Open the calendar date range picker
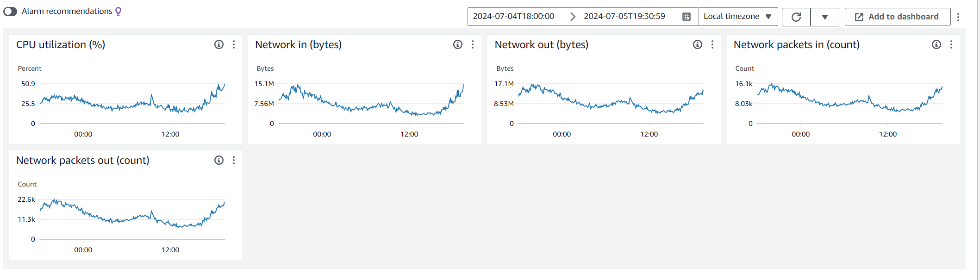 point(687,17)
